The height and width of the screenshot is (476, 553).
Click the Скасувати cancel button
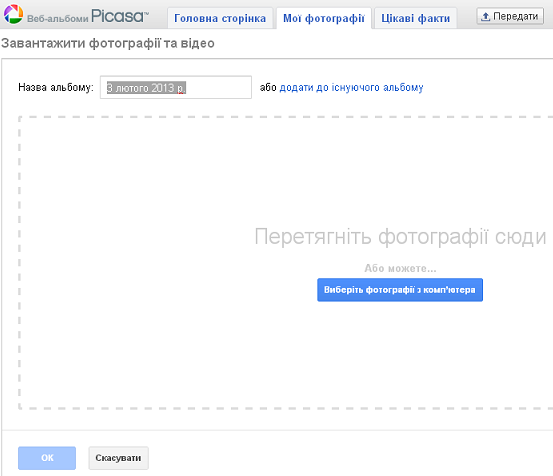[118, 458]
